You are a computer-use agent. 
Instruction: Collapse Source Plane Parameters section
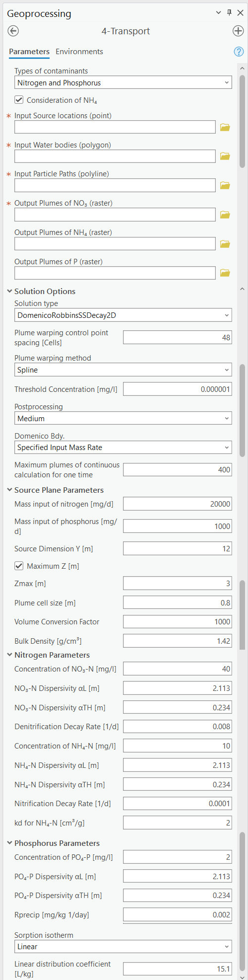[x=10, y=490]
